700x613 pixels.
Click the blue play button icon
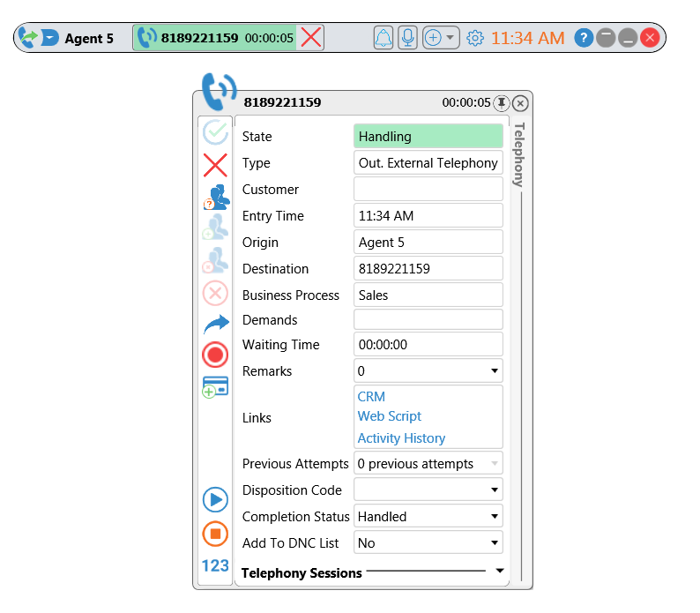tap(215, 499)
